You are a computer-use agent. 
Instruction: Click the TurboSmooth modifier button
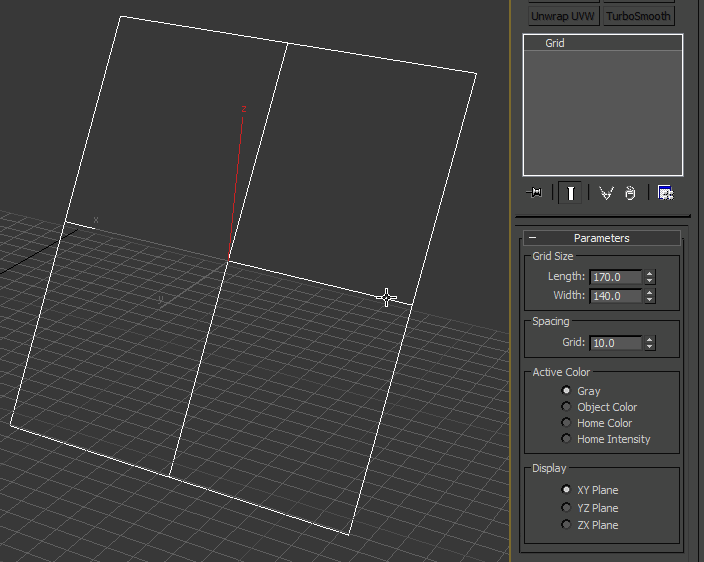click(x=638, y=16)
